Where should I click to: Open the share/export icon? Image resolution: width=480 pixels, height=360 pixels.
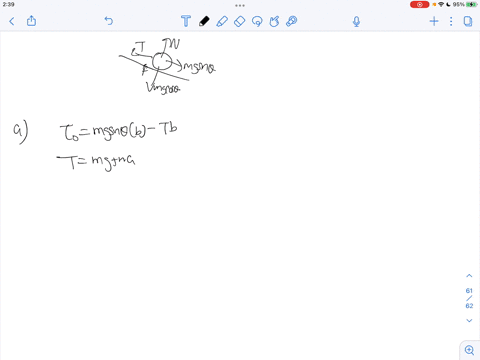tap(31, 21)
